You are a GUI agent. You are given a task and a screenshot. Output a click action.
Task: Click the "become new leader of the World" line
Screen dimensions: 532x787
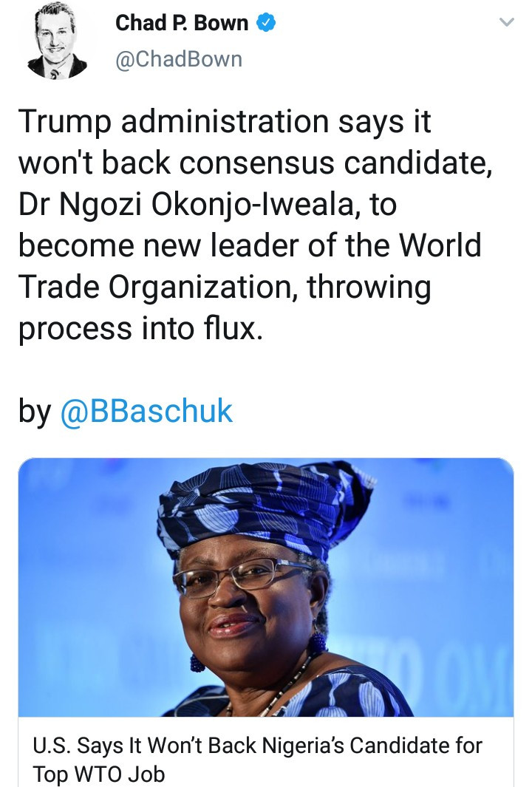(250, 246)
